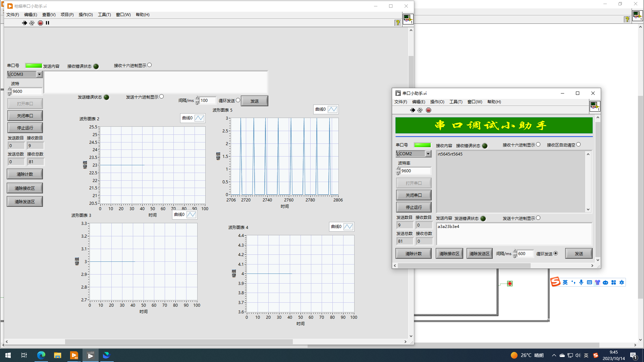Click horizontal scrollbar in 串口小助手 window
The image size is (644, 362).
[x=464, y=265]
